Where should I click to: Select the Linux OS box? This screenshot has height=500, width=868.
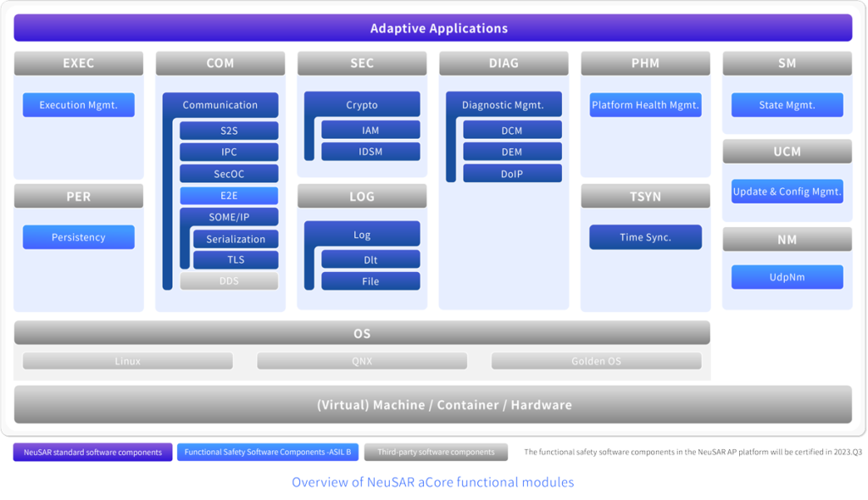point(128,361)
